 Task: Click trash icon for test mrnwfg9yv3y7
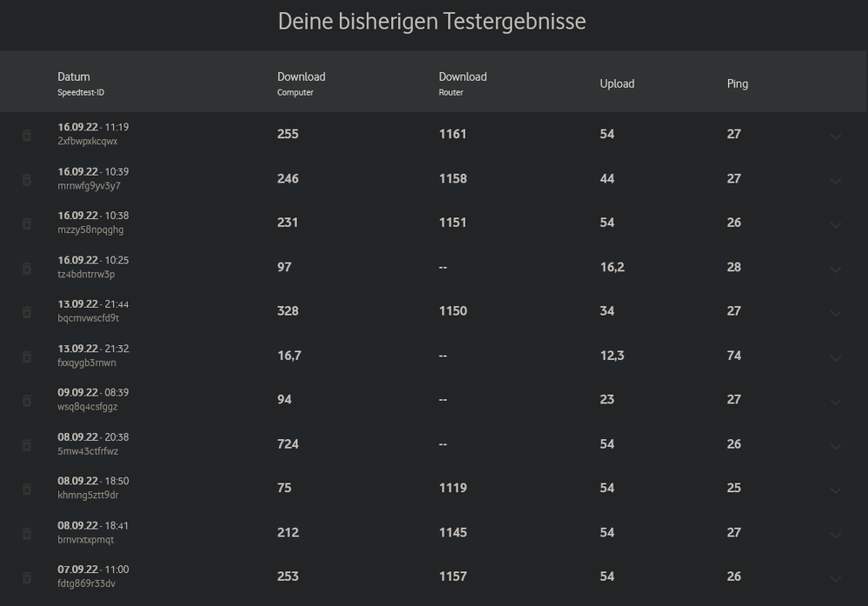27,179
